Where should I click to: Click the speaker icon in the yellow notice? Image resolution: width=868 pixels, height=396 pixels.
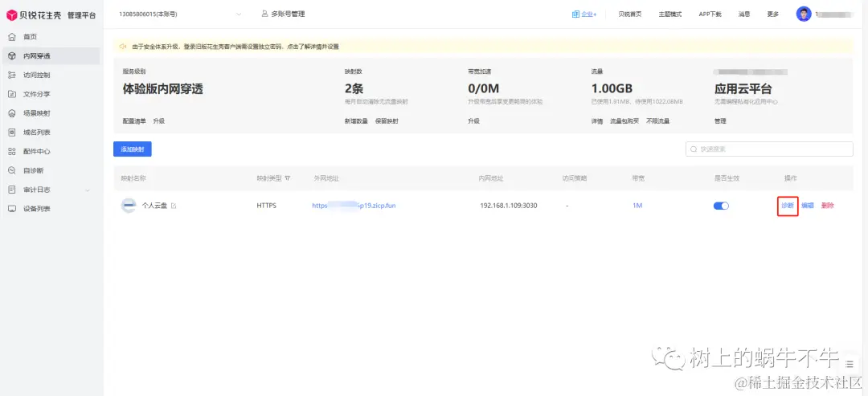click(x=123, y=47)
